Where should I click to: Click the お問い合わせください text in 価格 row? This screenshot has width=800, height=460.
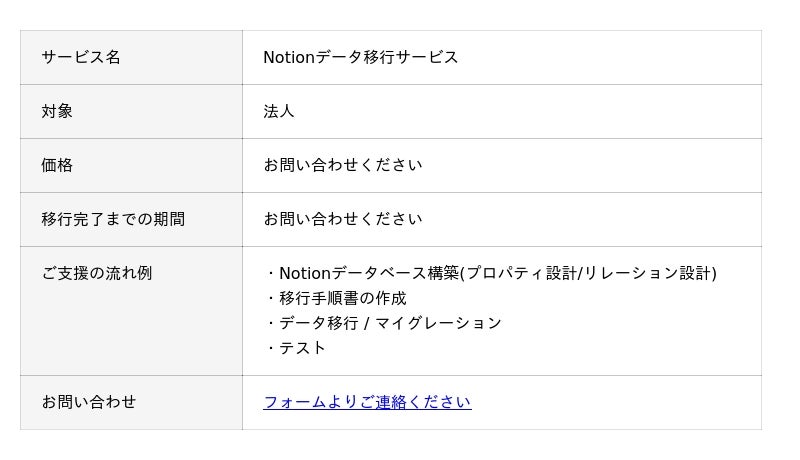click(342, 165)
